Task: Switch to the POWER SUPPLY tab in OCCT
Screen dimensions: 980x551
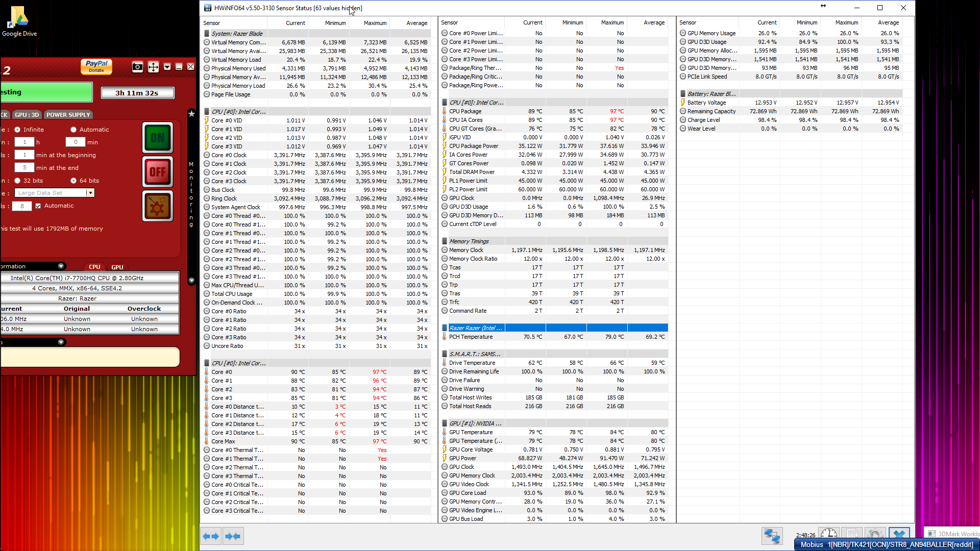Action: 68,115
